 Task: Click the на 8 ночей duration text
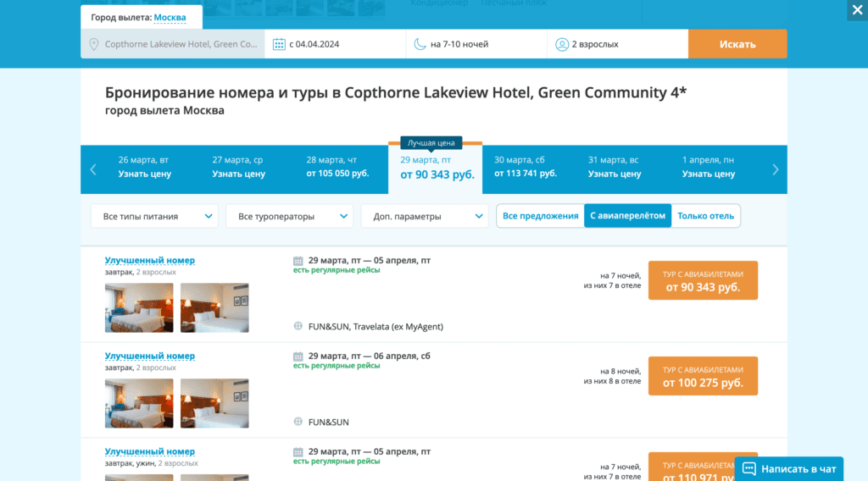point(620,371)
